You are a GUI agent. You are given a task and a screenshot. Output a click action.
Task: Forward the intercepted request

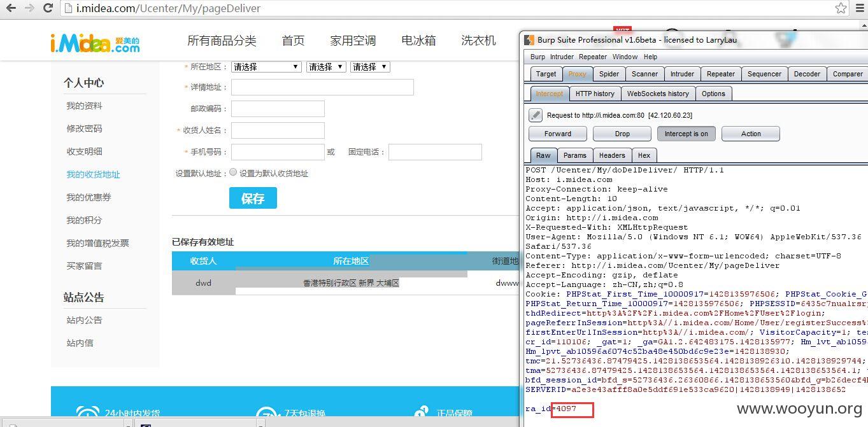coord(557,134)
